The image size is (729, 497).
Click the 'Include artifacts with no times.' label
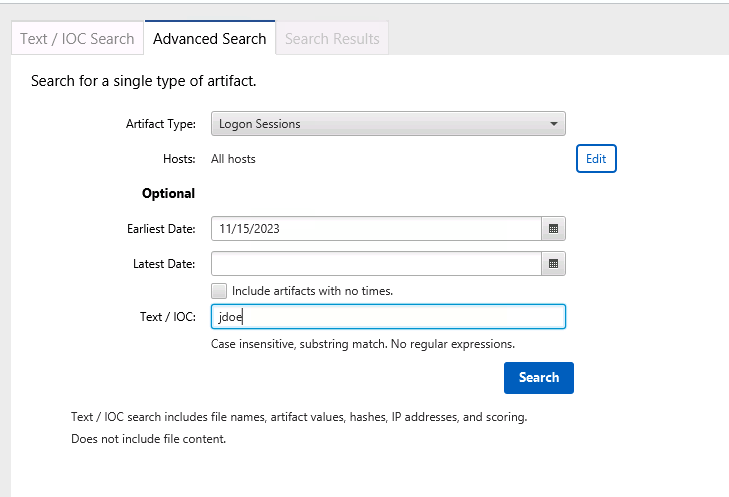312,291
